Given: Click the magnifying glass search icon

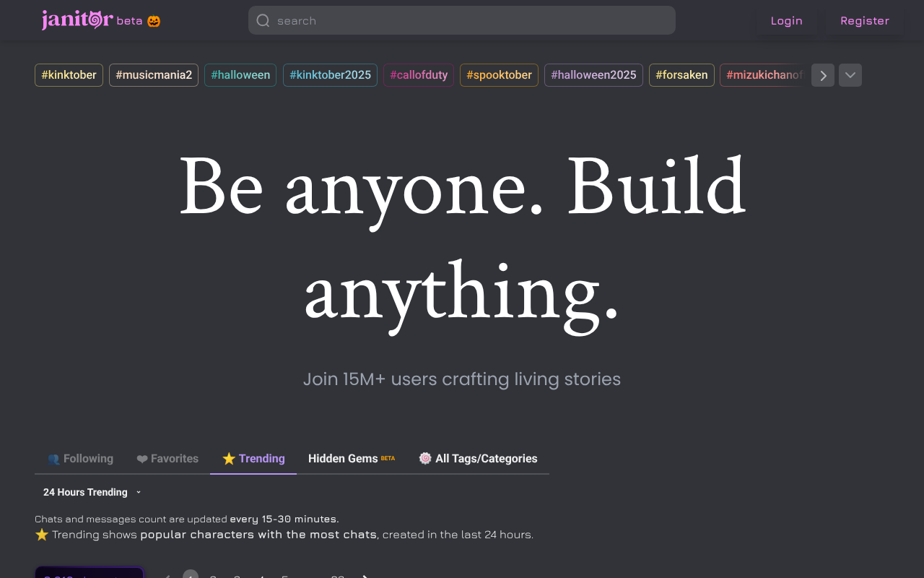Looking at the screenshot, I should tap(263, 21).
